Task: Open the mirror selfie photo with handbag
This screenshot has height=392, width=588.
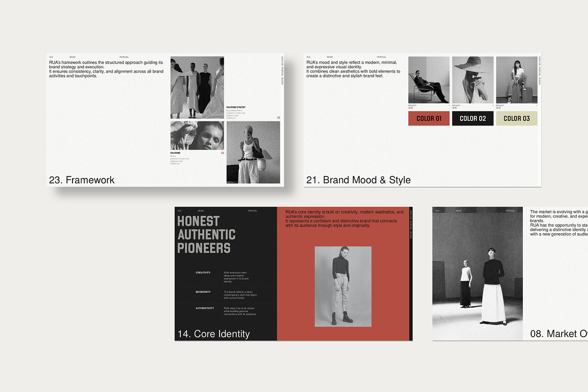Action: [x=253, y=152]
